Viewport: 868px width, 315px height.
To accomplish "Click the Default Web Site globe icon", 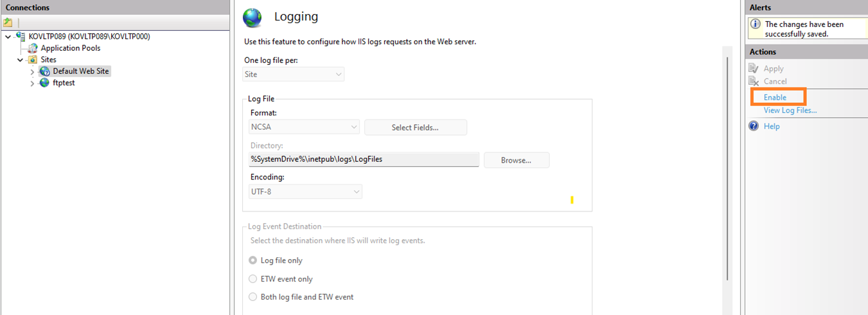I will click(x=44, y=71).
